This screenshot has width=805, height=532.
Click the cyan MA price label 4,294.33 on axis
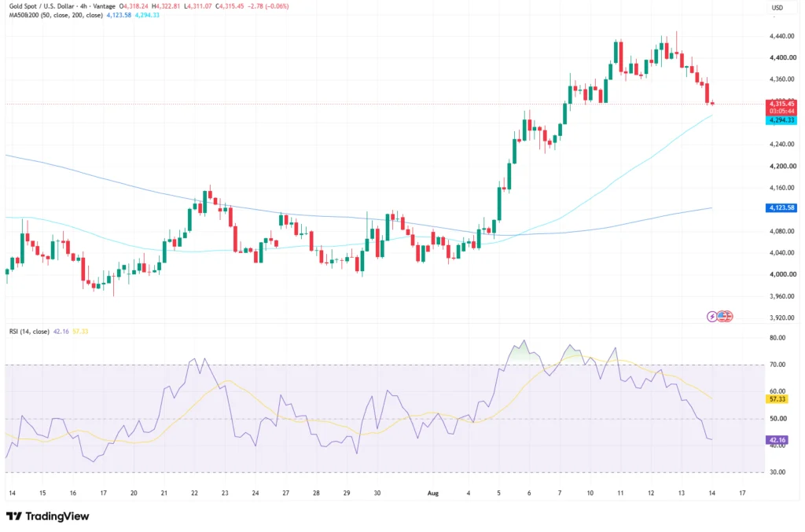[x=781, y=120]
